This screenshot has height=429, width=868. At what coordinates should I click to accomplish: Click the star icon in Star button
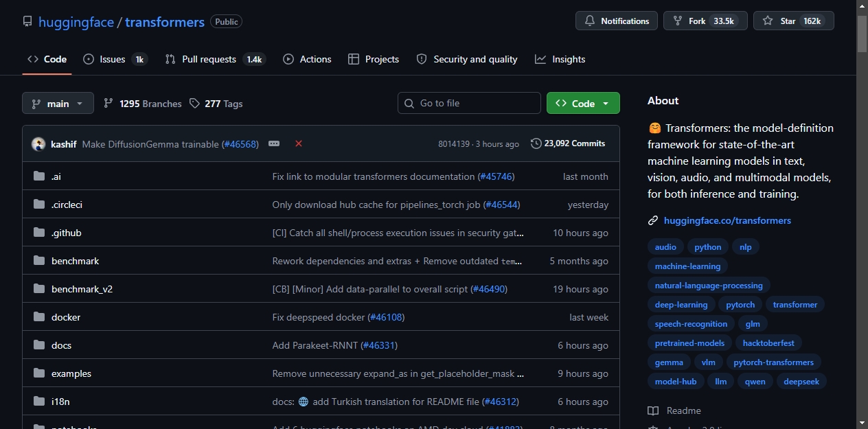tap(768, 21)
